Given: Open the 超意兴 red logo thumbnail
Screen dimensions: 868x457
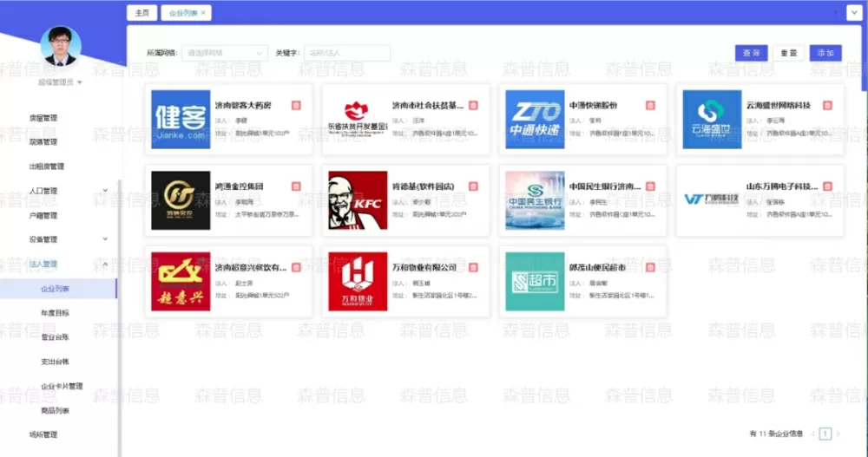Looking at the screenshot, I should 181,281.
